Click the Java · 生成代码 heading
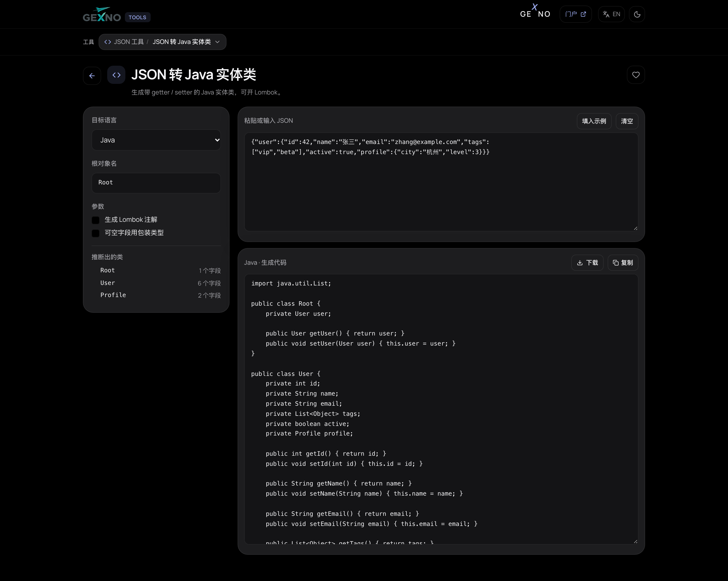This screenshot has height=581, width=728. tap(265, 262)
